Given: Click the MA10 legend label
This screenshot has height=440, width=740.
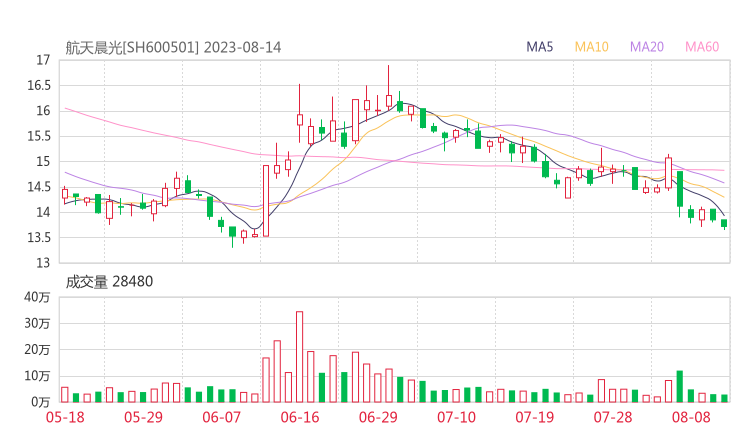Looking at the screenshot, I should [x=591, y=47].
